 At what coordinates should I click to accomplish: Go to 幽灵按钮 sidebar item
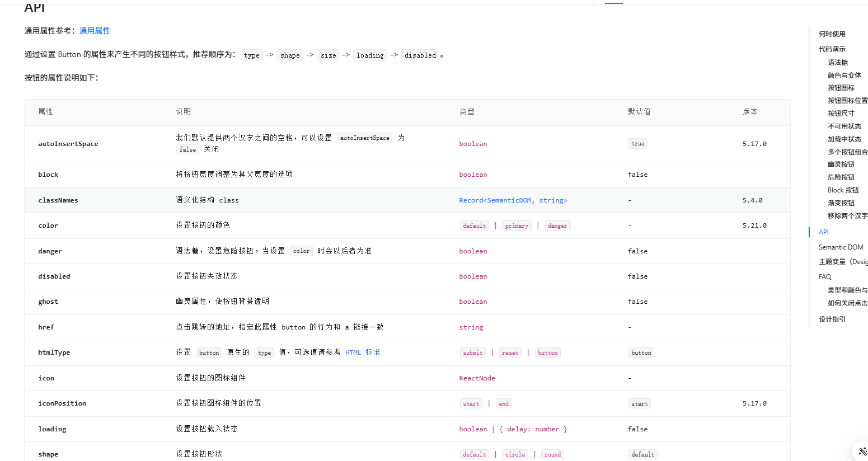(841, 164)
